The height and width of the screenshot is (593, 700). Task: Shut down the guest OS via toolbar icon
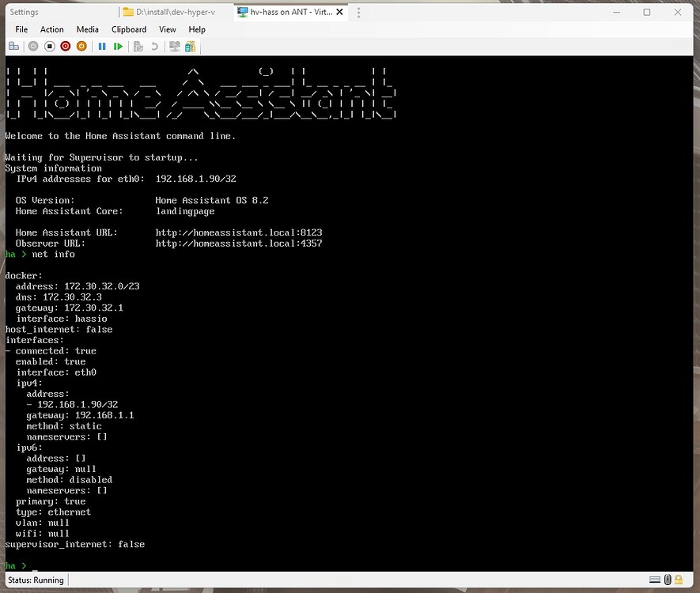coord(66,47)
